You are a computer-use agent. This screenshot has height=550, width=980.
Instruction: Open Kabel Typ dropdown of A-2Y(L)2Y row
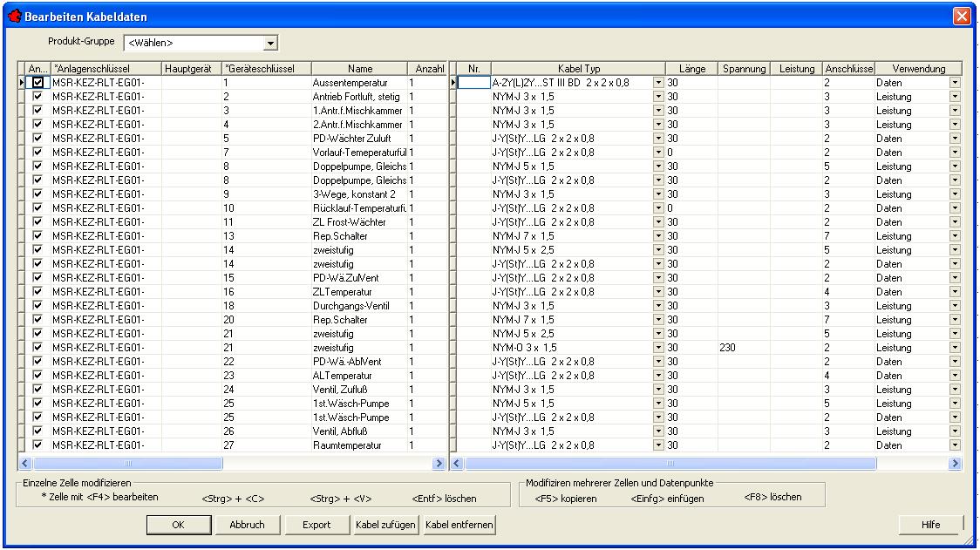click(x=658, y=83)
